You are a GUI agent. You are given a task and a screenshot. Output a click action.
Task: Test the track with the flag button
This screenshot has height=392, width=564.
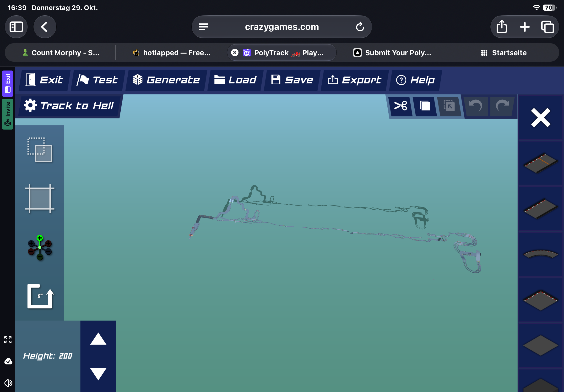(x=98, y=80)
